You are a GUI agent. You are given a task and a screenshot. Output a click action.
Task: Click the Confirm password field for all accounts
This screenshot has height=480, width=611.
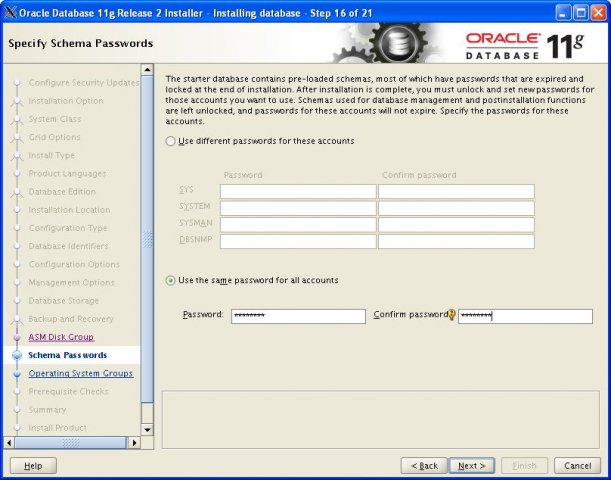[525, 316]
